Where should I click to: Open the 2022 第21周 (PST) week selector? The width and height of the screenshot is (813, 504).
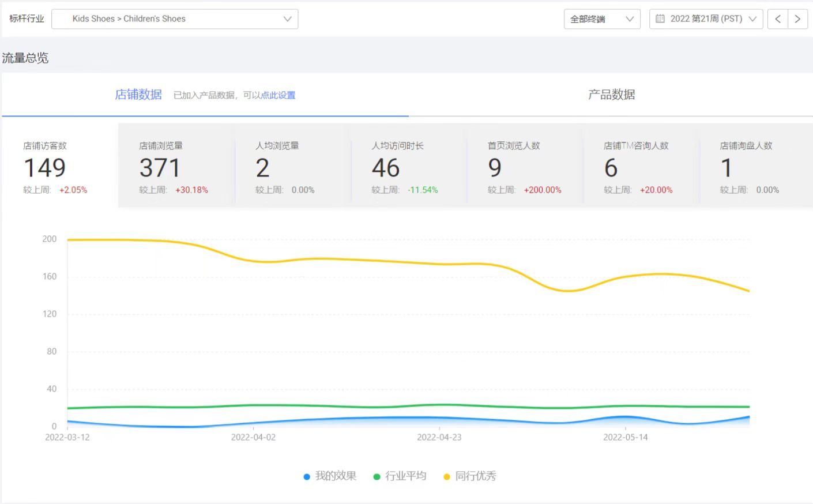(706, 19)
